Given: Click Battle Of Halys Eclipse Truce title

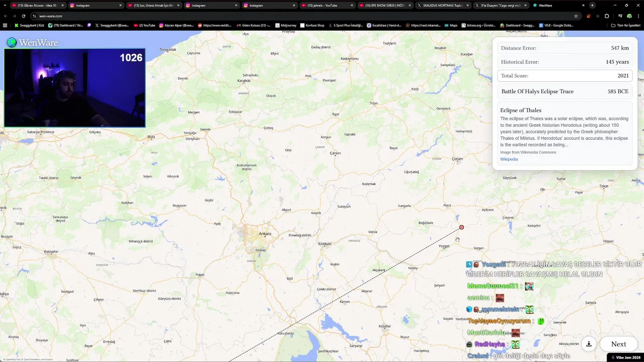Looking at the screenshot, I should [x=537, y=92].
